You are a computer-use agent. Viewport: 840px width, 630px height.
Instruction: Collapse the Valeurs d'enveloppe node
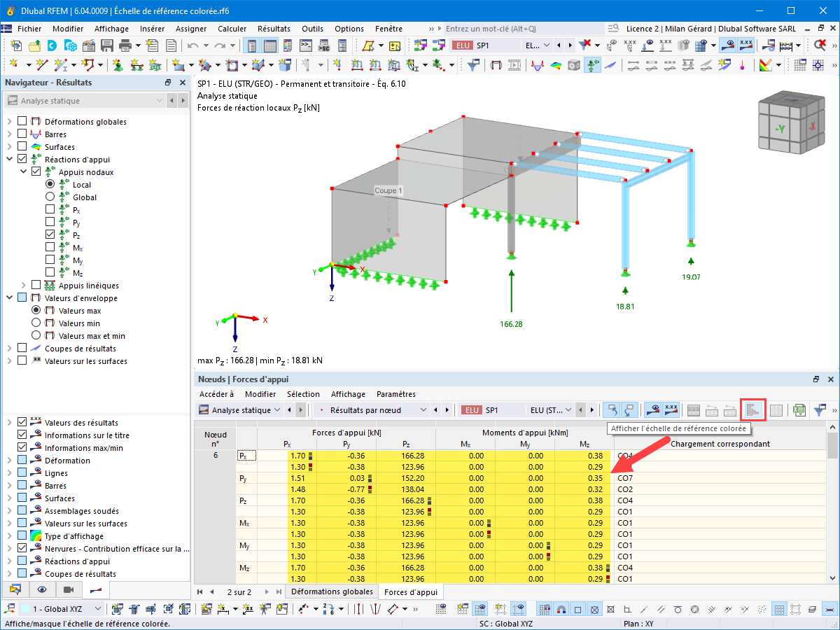click(x=9, y=298)
